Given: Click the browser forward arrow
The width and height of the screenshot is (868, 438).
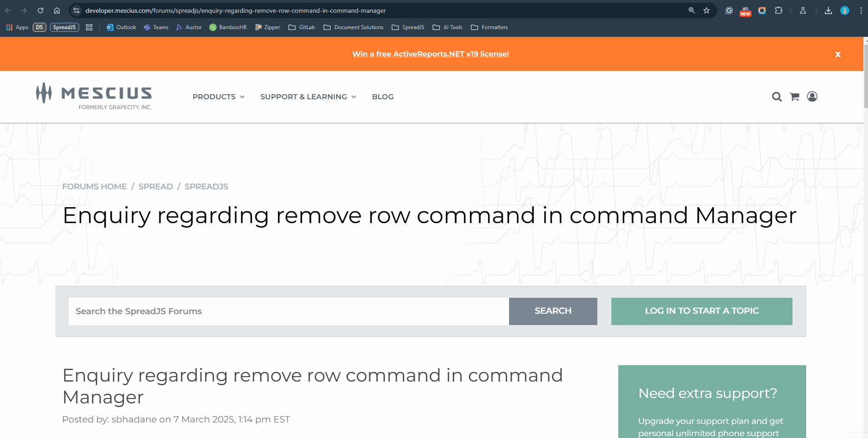Looking at the screenshot, I should (x=24, y=10).
